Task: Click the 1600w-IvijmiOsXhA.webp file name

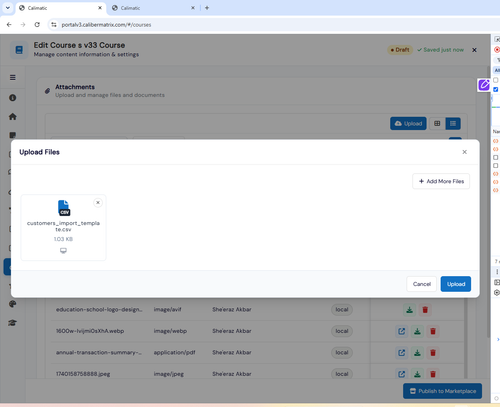Action: 90,331
